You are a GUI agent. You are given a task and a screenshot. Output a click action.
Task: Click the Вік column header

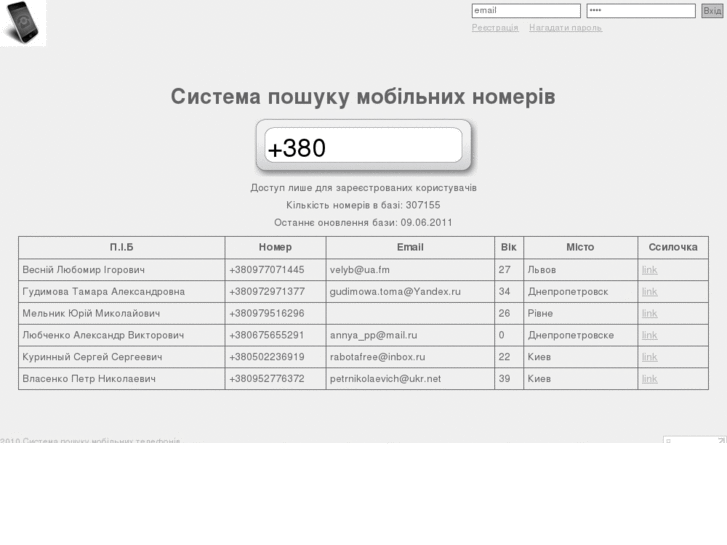point(509,247)
